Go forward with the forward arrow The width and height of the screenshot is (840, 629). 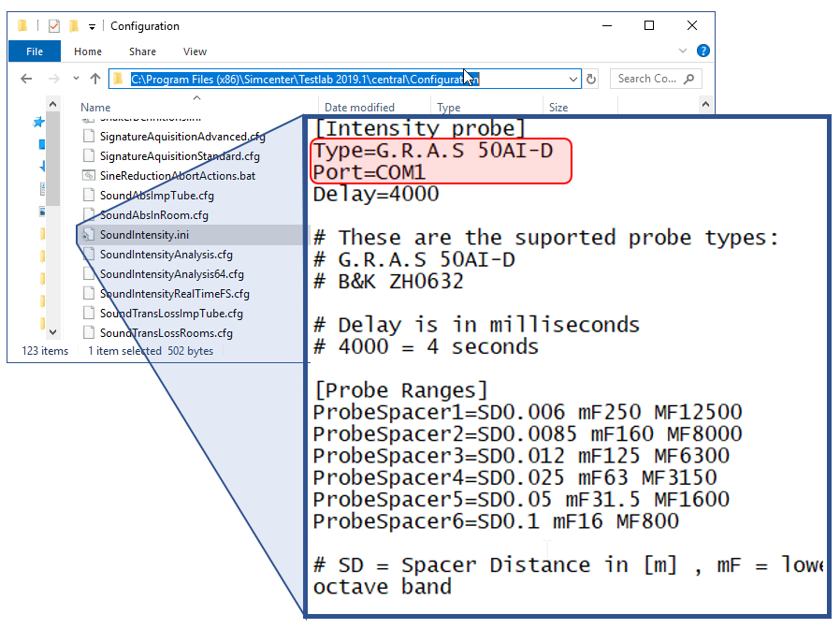tap(54, 80)
